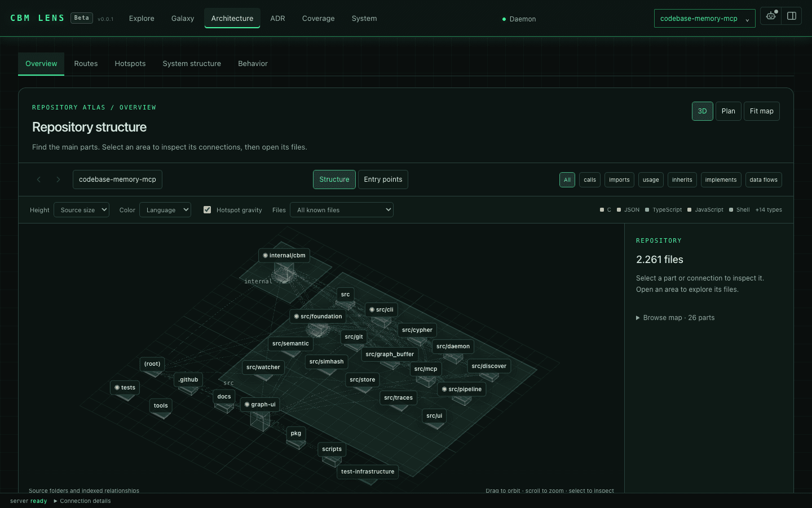Viewport: 812px width, 508px height.
Task: Open the Coverage tab
Action: [x=319, y=19]
